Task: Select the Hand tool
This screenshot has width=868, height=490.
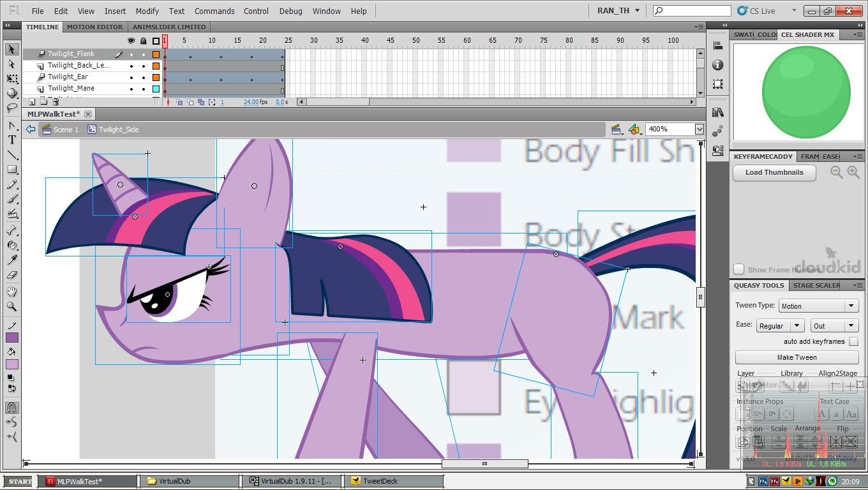Action: 12,292
